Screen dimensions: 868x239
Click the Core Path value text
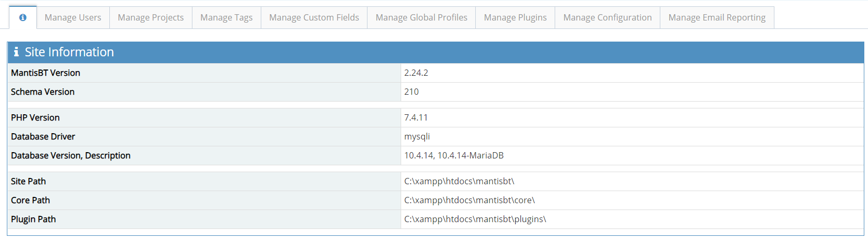point(469,200)
